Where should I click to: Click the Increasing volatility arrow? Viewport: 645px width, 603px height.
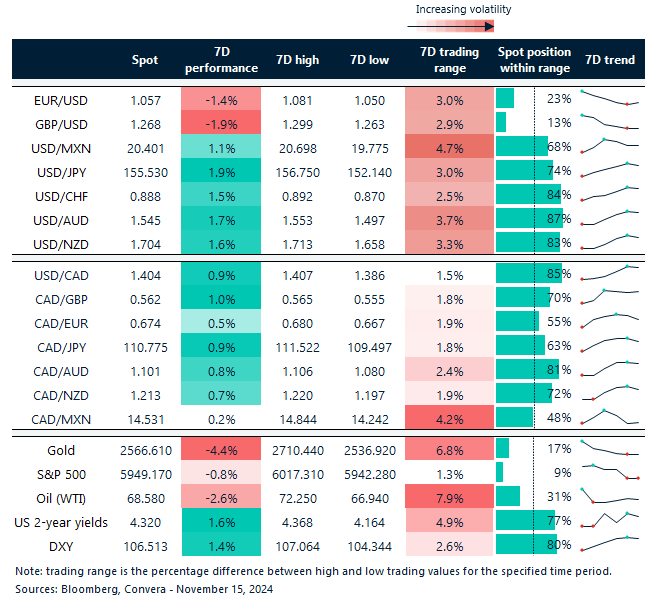[x=463, y=27]
